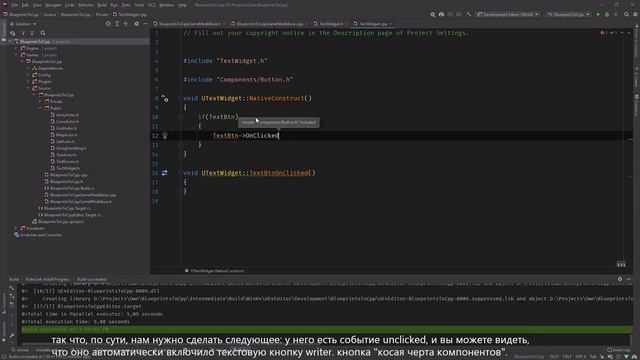Click the magnifier search icon in Solution panel
The image size is (640, 360).
(x=43, y=33)
